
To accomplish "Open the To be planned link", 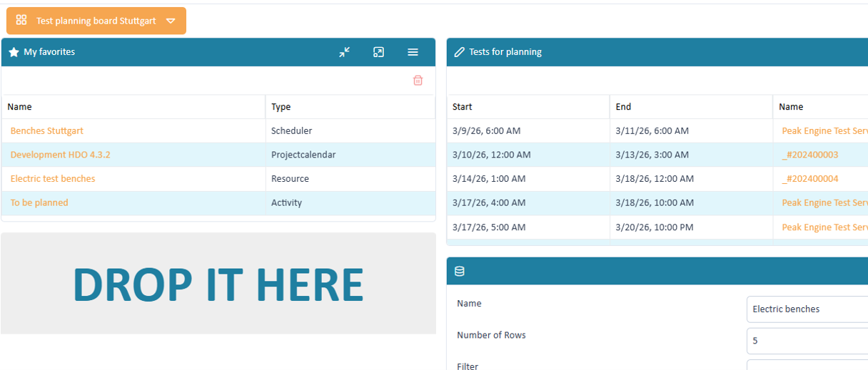I will (39, 202).
